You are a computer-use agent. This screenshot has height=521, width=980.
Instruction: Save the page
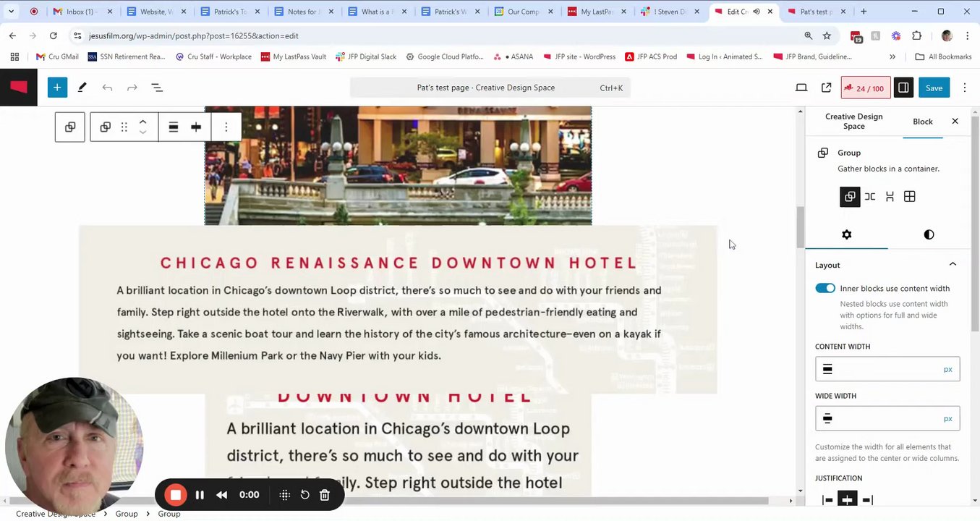point(934,88)
